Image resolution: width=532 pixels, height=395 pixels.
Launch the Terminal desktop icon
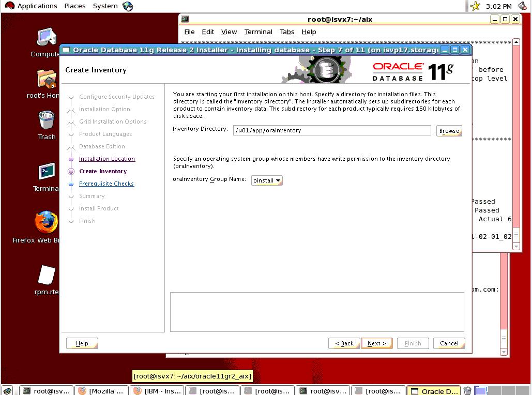47,171
